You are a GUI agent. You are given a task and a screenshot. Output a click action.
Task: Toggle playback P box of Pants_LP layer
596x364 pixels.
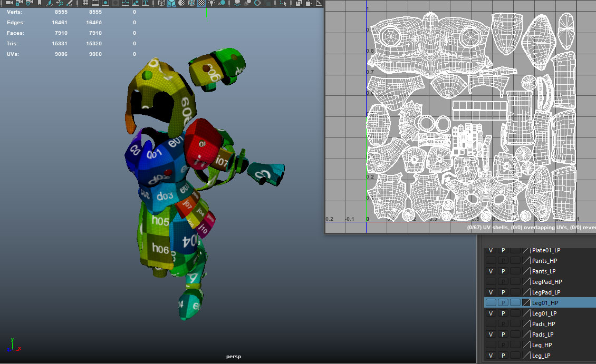point(503,271)
